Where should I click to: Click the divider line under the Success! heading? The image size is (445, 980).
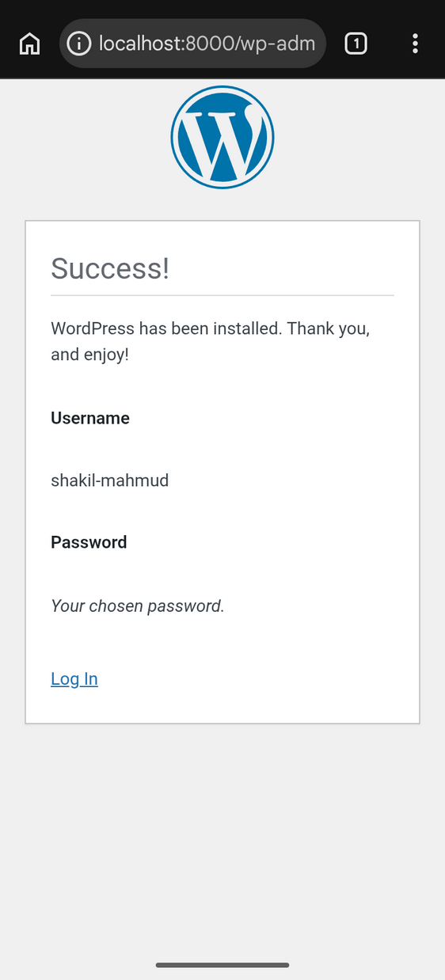point(222,295)
